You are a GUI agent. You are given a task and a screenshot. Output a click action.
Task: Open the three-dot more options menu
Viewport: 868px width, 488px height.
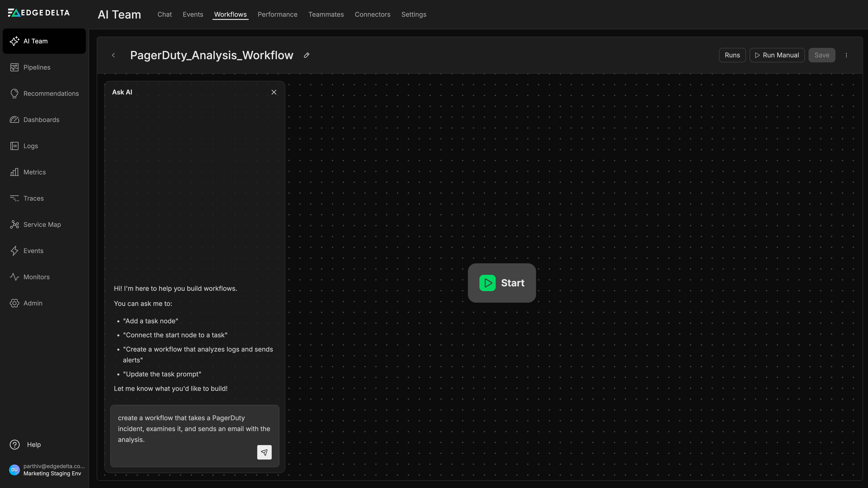846,55
